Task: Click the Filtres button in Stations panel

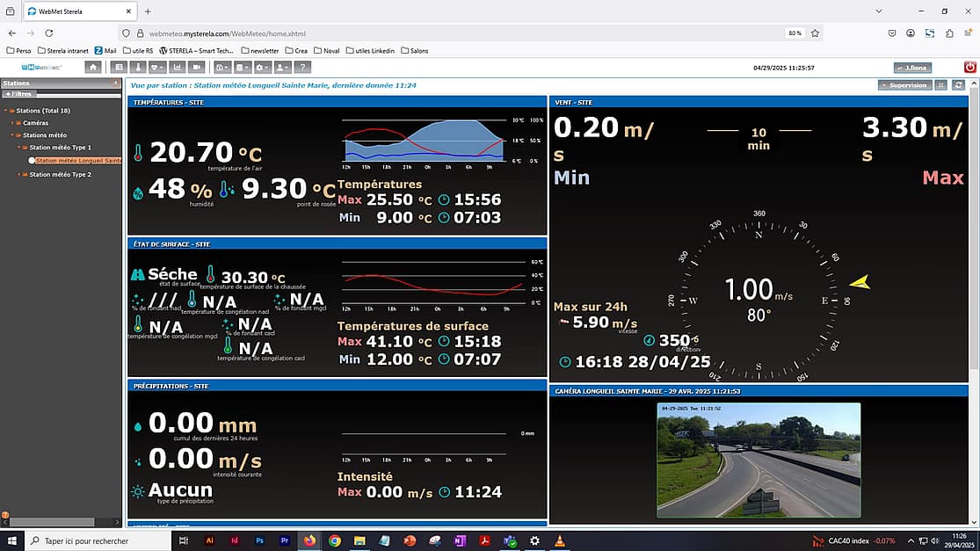Action: pyautogui.click(x=18, y=93)
